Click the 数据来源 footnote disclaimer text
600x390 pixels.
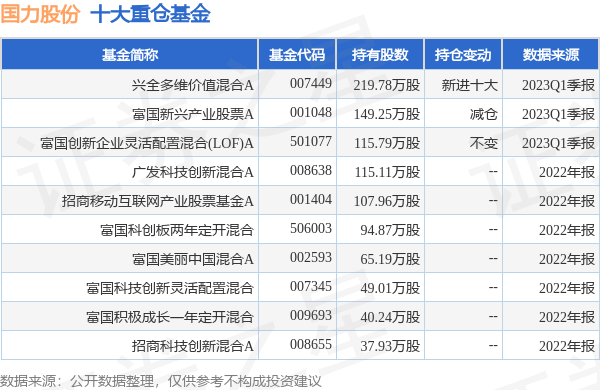click(161, 381)
